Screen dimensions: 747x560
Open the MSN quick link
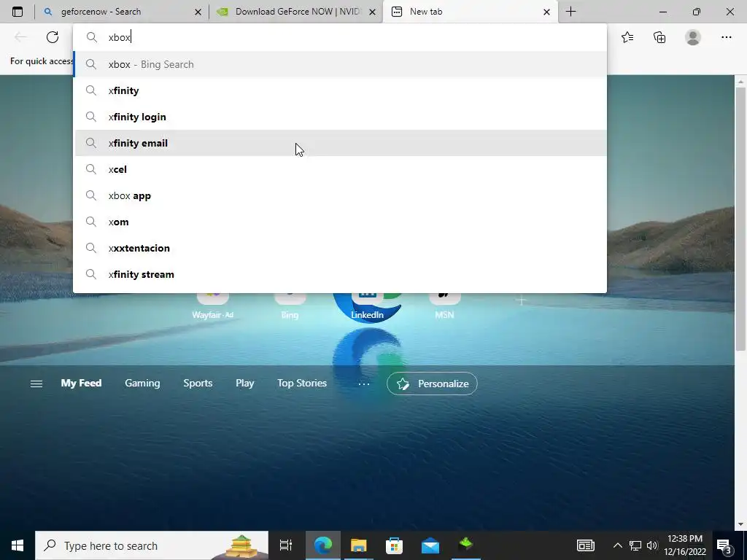[x=444, y=306]
